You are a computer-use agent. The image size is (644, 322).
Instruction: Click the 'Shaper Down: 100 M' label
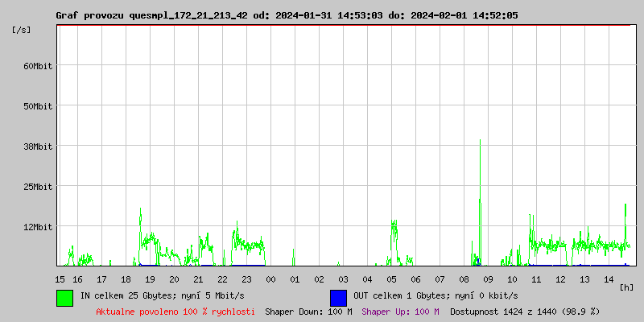point(308,312)
